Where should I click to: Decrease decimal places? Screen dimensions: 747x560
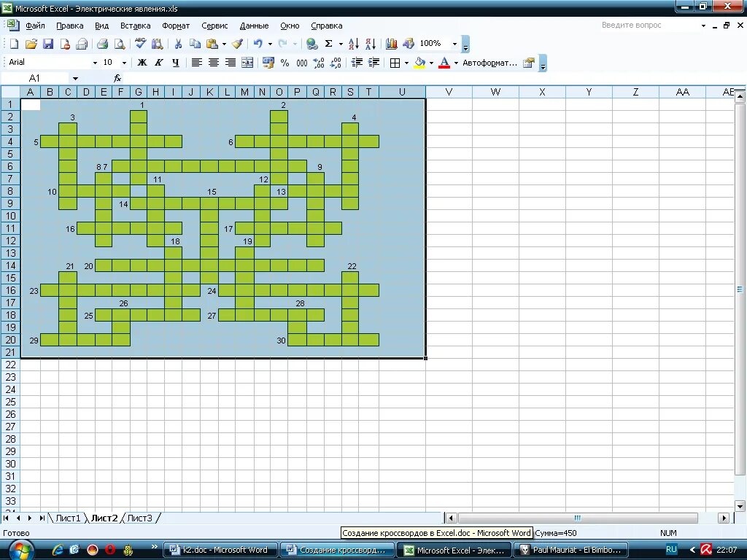[x=336, y=63]
